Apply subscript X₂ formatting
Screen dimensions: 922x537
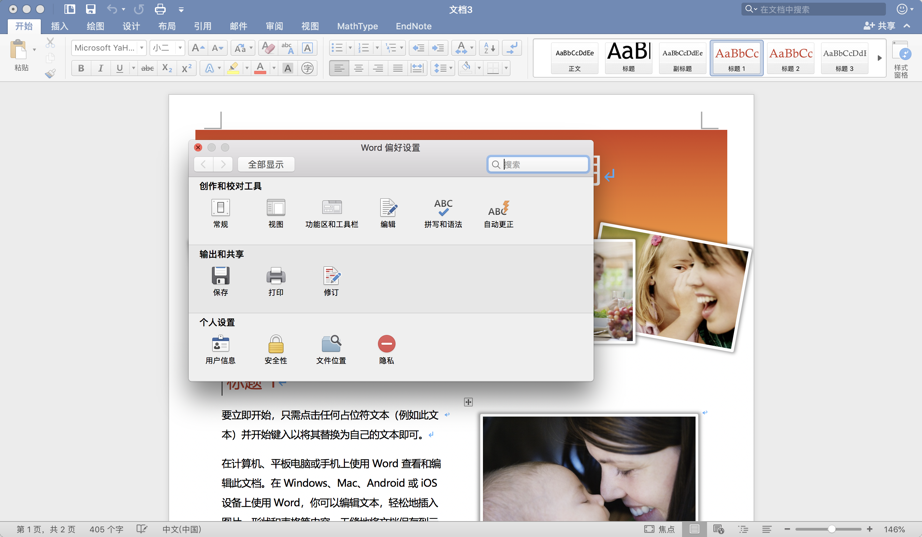(x=167, y=68)
